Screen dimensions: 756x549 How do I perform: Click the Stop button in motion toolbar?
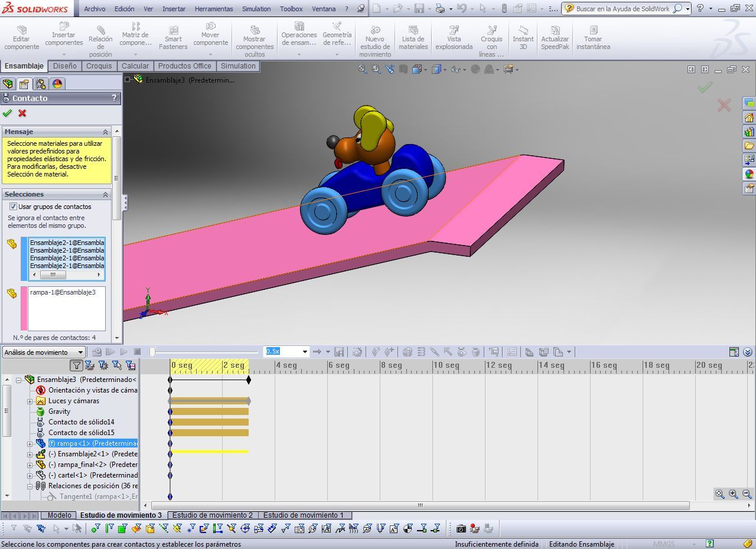138,352
